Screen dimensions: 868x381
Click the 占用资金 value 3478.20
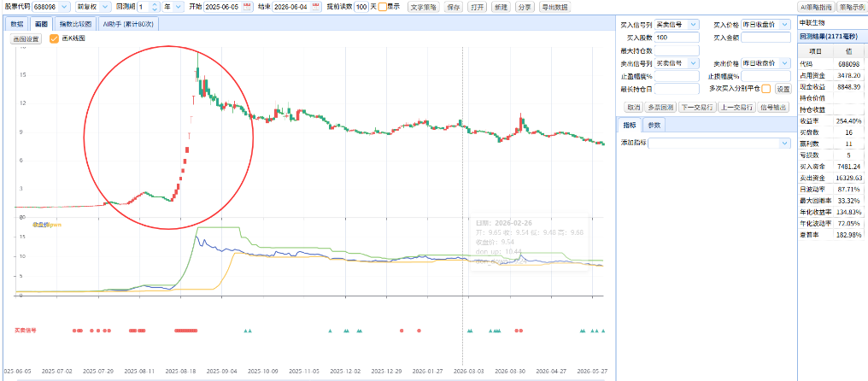point(850,75)
